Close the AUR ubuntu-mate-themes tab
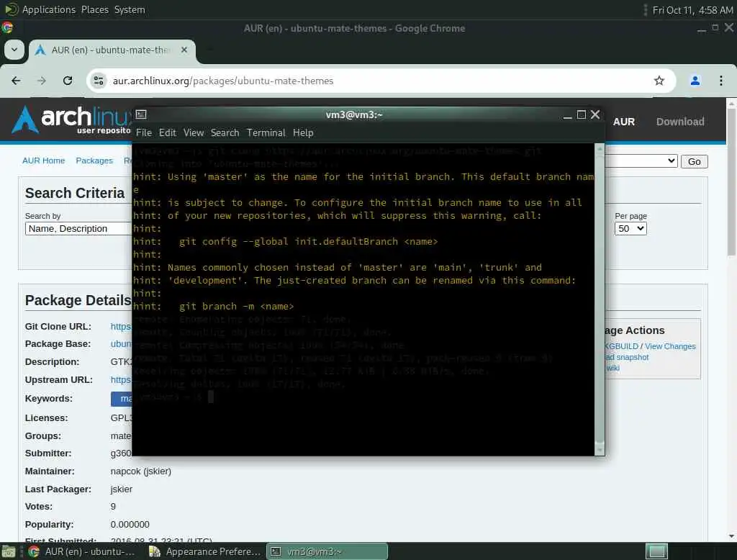This screenshot has height=560, width=737. [184, 50]
